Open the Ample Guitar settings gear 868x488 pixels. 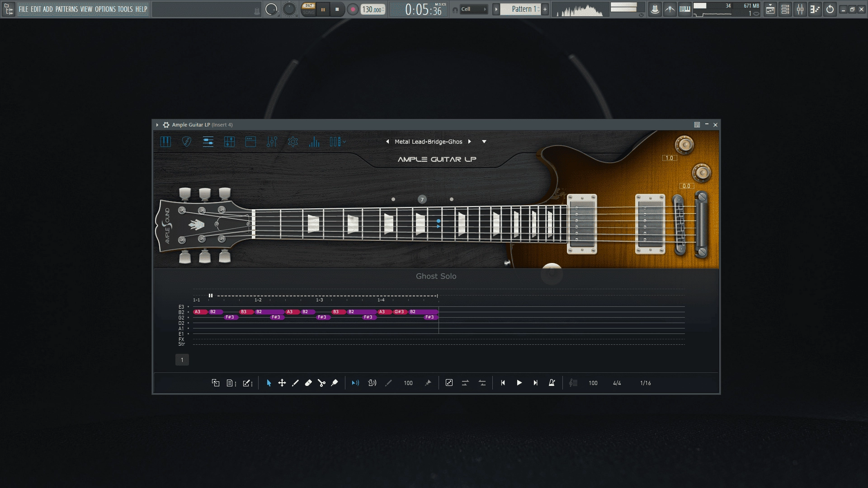(293, 142)
